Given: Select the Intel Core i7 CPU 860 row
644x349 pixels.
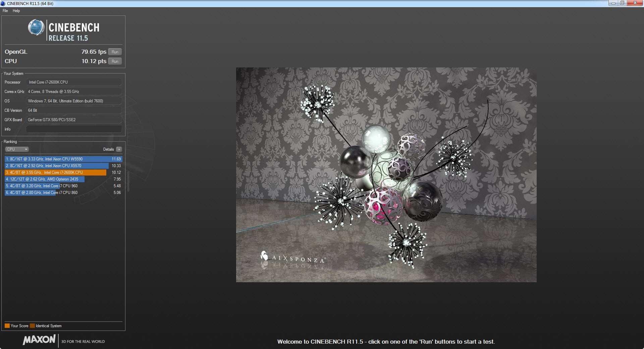Looking at the screenshot, I should click(x=63, y=193).
